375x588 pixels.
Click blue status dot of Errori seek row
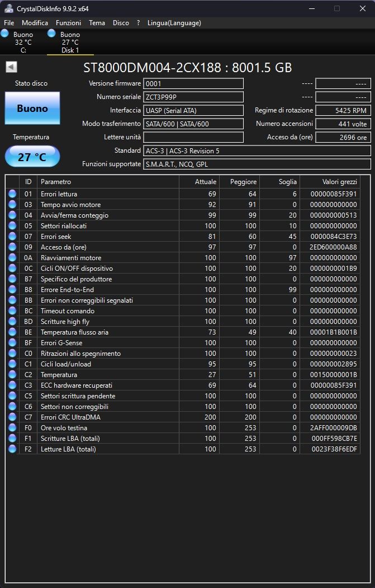coord(12,236)
